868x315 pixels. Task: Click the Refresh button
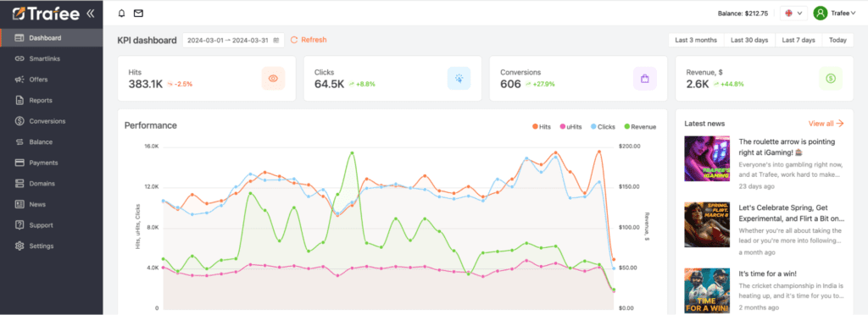coord(309,40)
